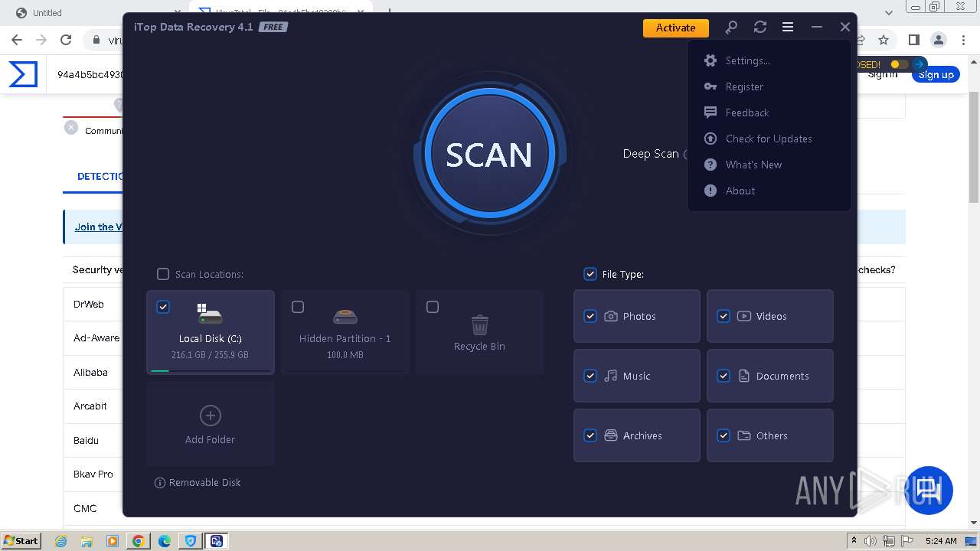
Task: Check the Hidden Partition - 1 checkbox
Action: pos(298,307)
